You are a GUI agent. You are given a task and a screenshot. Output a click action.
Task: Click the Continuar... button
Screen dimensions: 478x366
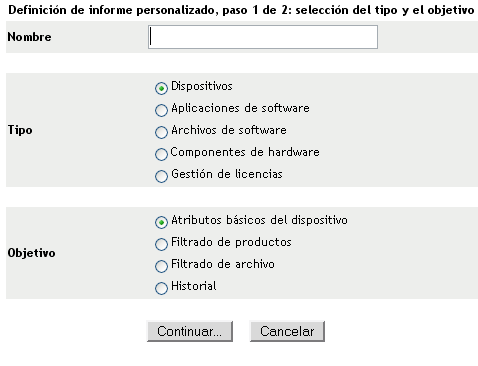click(x=190, y=331)
